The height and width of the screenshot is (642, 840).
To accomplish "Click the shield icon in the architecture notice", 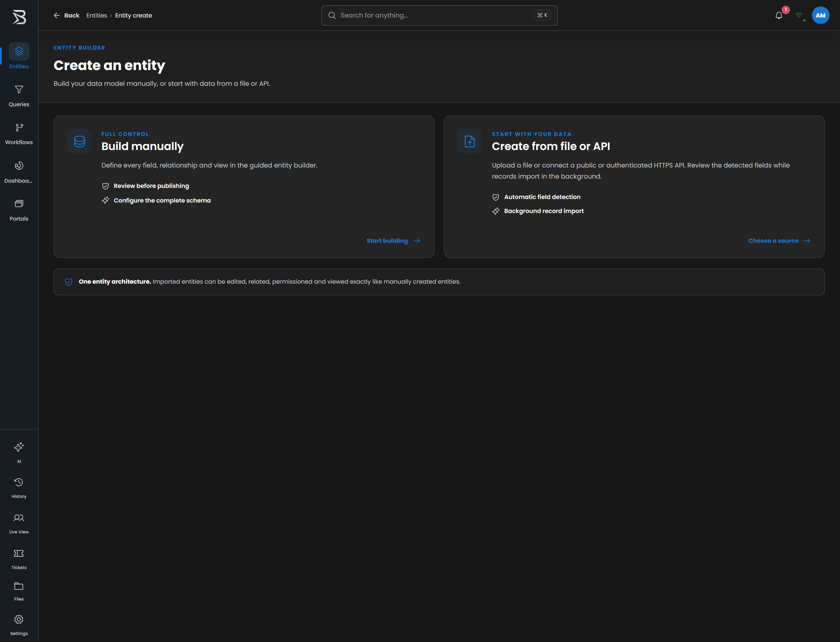I will (69, 282).
